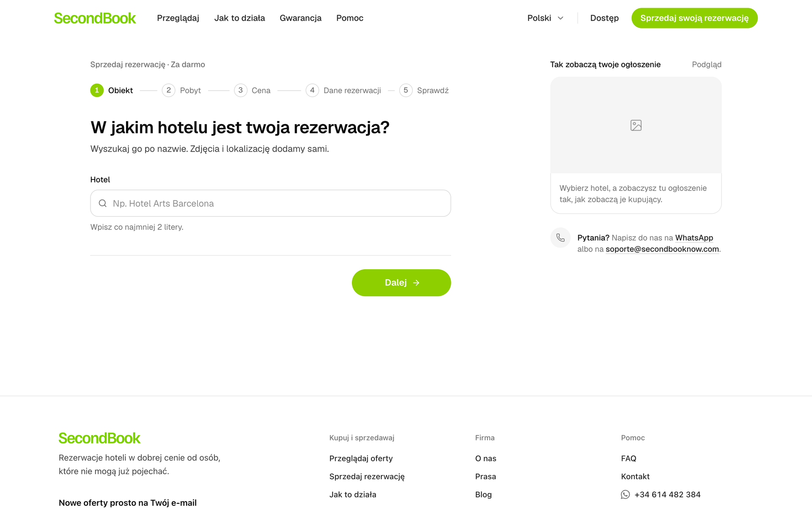Viewport: 812px width, 508px height.
Task: Select step 3 Cena in progress stepper
Action: pyautogui.click(x=252, y=90)
